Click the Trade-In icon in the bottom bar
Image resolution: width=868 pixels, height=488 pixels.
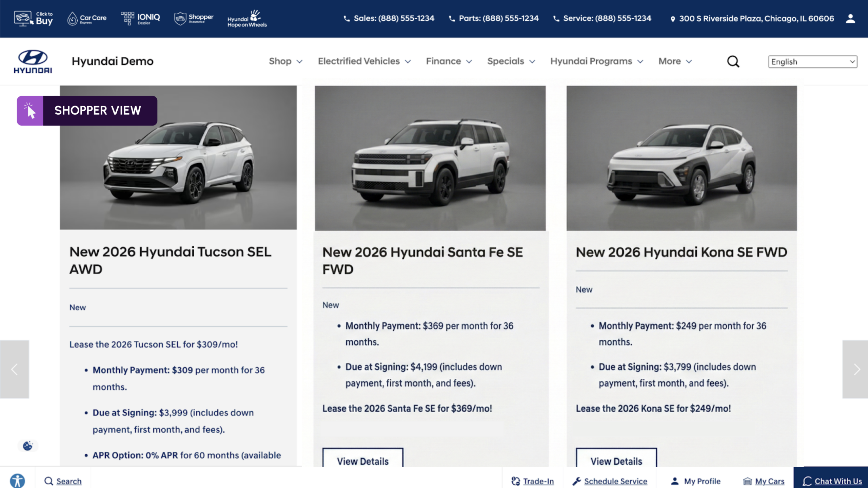[515, 481]
